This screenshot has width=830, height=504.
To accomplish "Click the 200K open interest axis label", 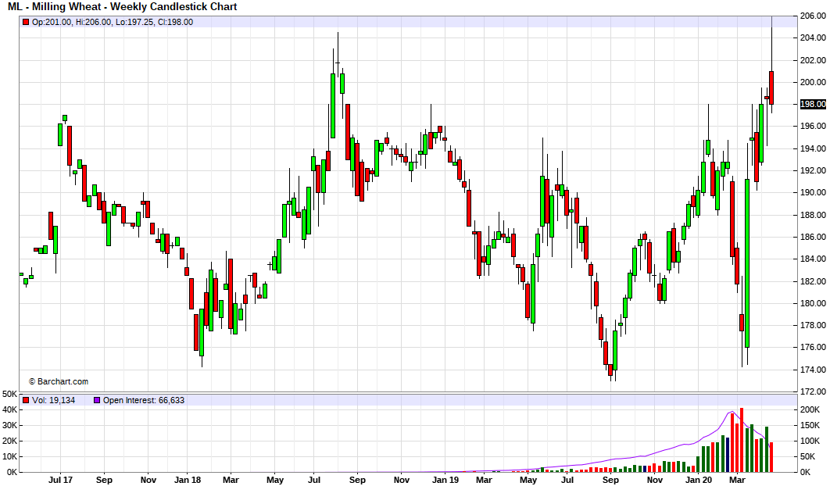I will (810, 409).
